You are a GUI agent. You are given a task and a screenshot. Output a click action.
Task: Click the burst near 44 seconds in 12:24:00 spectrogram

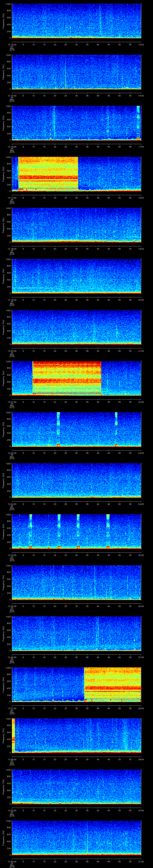(108, 531)
